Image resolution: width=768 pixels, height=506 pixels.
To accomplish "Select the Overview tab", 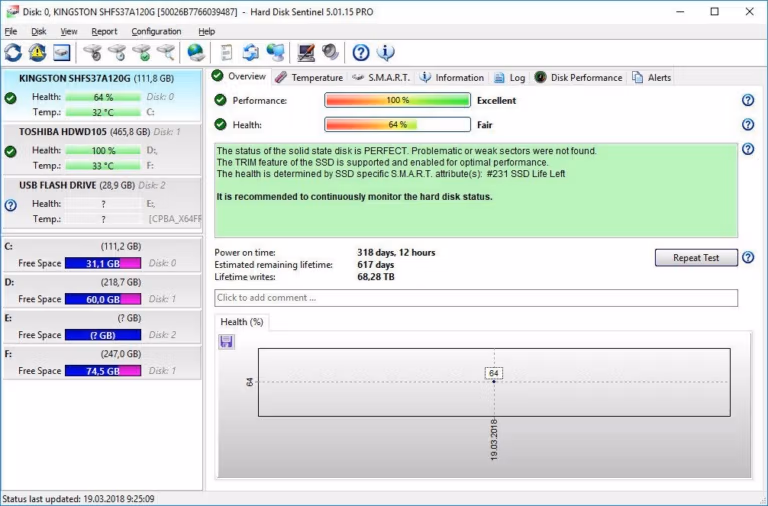I will (x=239, y=76).
